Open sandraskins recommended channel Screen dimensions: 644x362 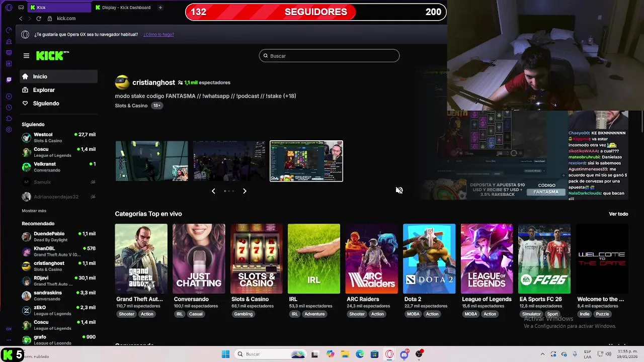(58, 296)
